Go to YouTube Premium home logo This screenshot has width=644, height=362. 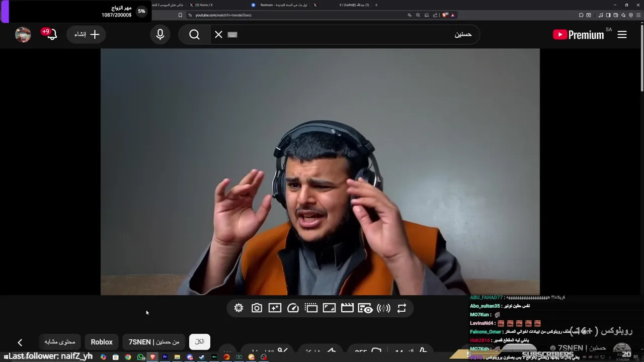point(579,35)
